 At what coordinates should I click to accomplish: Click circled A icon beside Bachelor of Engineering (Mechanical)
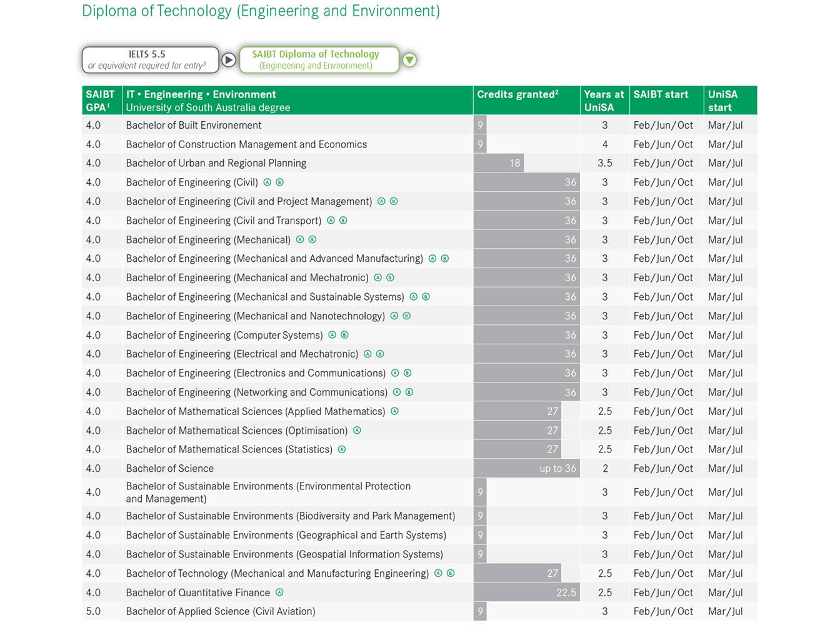click(x=300, y=239)
